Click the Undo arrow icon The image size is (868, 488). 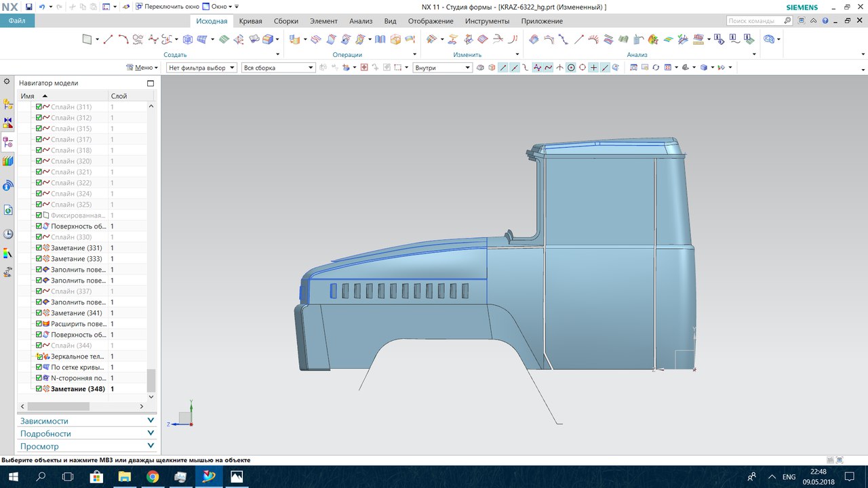[x=42, y=7]
